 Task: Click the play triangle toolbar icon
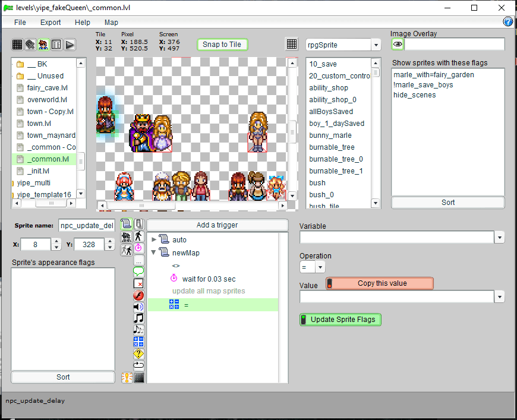click(x=70, y=45)
